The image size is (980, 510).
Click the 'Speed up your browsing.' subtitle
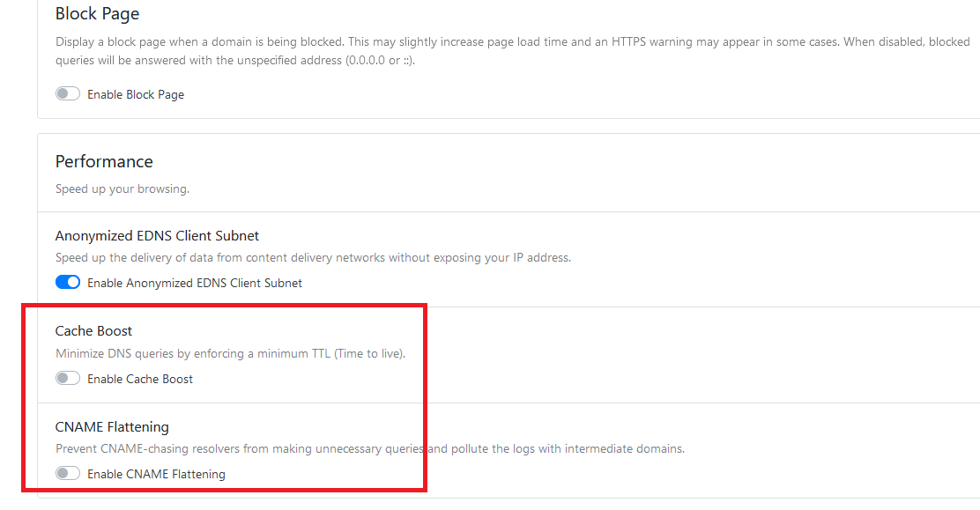(x=122, y=188)
